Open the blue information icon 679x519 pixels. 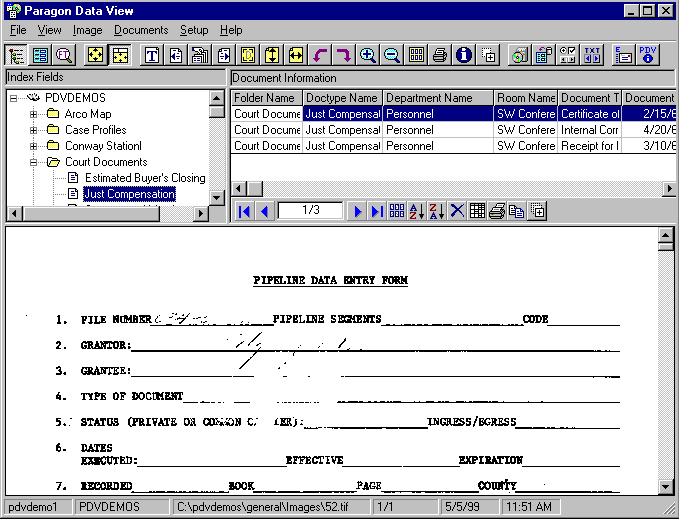pyautogui.click(x=464, y=55)
